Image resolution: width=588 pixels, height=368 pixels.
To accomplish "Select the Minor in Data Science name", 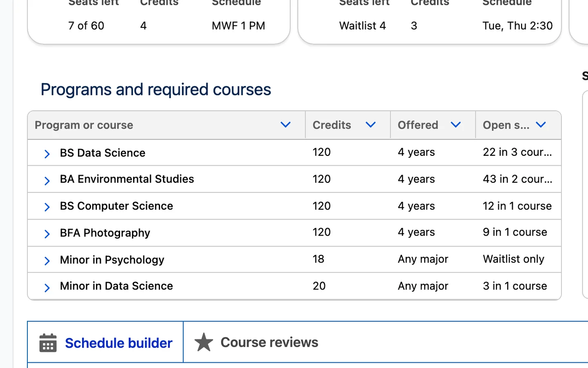I will coord(116,286).
